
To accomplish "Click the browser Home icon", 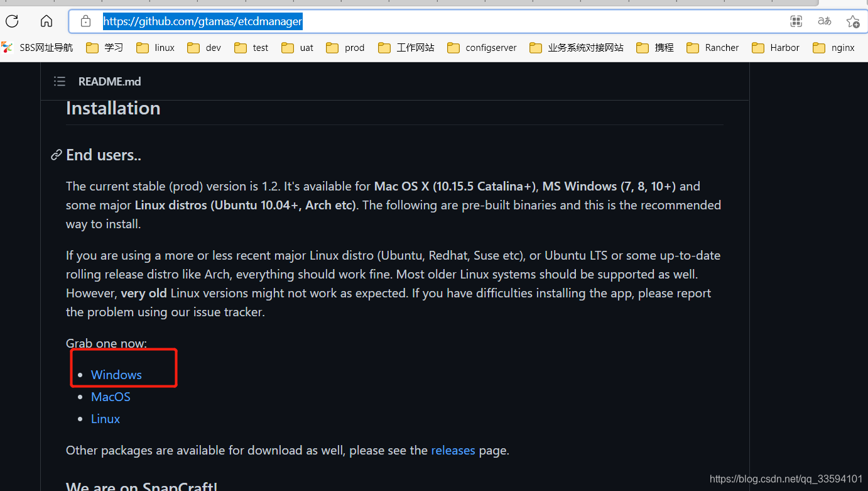I will (46, 21).
